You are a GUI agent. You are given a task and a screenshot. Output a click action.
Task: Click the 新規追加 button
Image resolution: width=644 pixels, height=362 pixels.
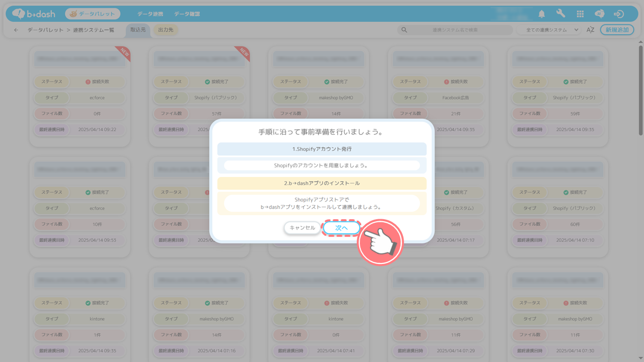(x=617, y=30)
